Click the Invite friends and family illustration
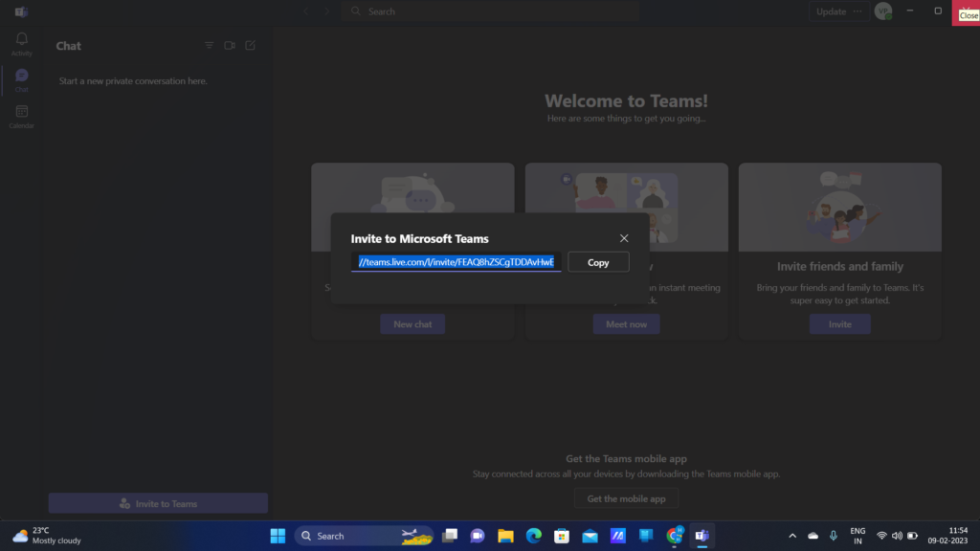This screenshot has width=980, height=551. point(840,208)
